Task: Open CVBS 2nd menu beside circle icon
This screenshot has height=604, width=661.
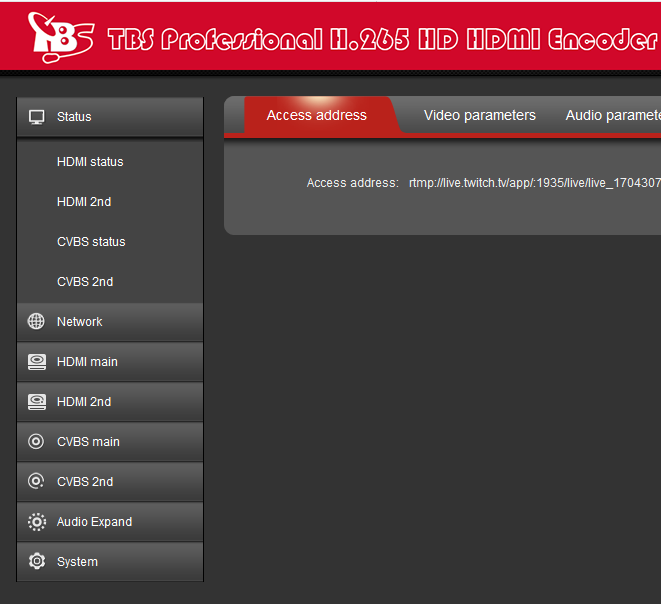Action: (110, 481)
